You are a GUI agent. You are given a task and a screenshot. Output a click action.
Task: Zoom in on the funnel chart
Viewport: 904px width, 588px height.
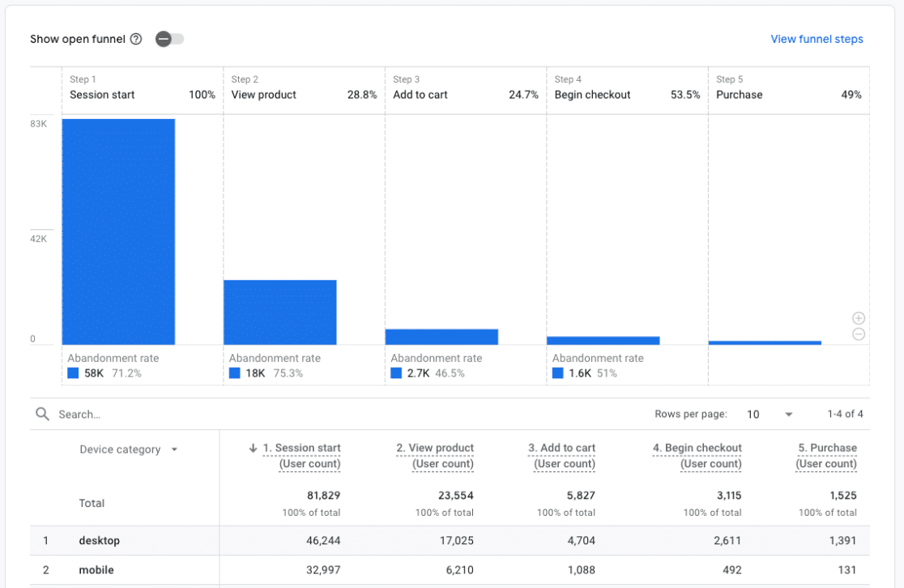[x=858, y=317]
